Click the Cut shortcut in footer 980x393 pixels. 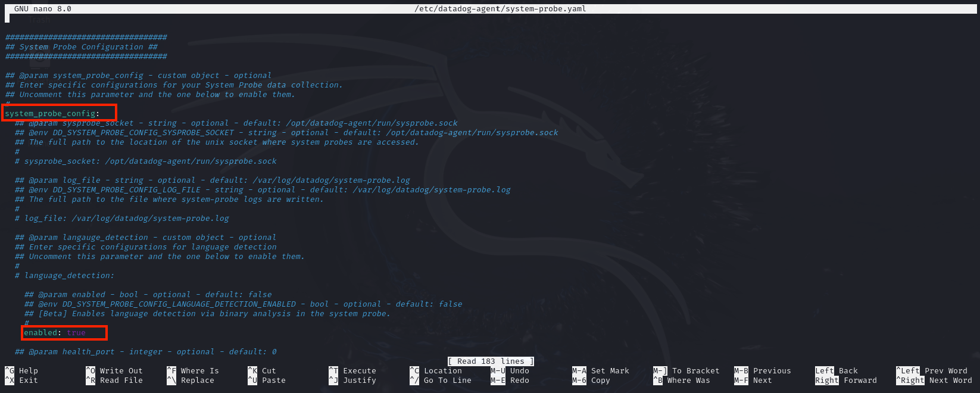262,371
